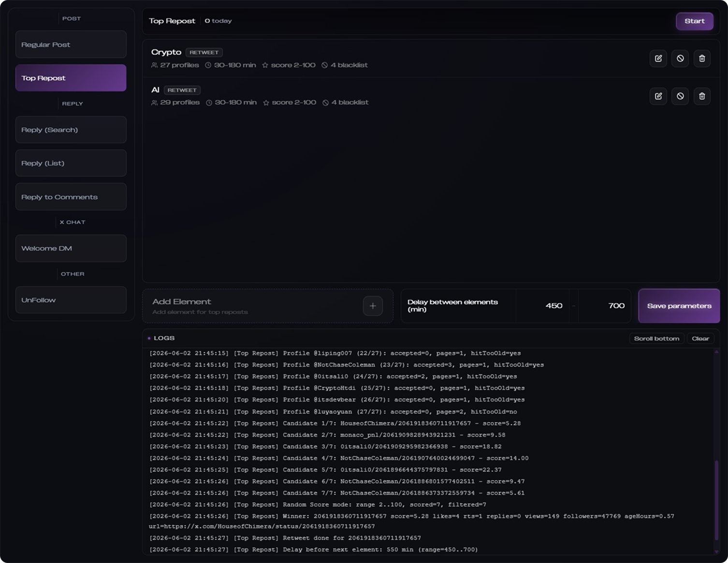728x563 pixels.
Task: Click the 'Delay between elements (min)' label
Action: (452, 306)
